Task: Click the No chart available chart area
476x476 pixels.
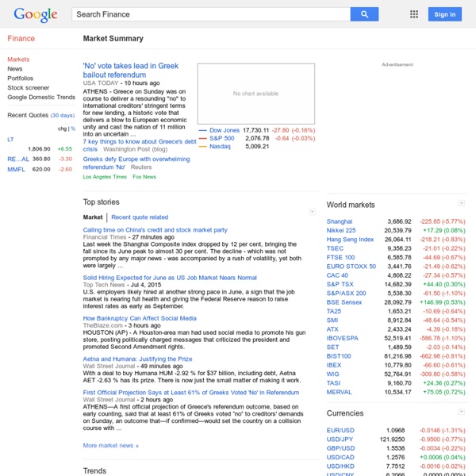Action: point(256,94)
